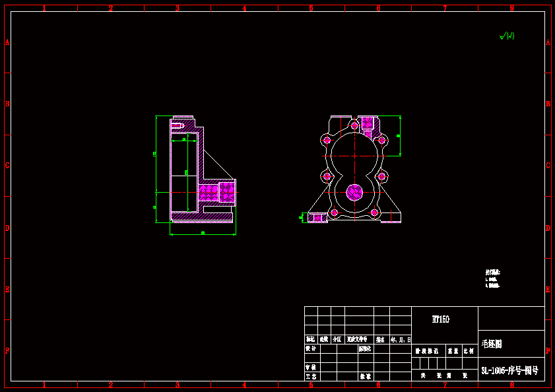
Task: Click zone number 4 on top border
Action: point(244,8)
